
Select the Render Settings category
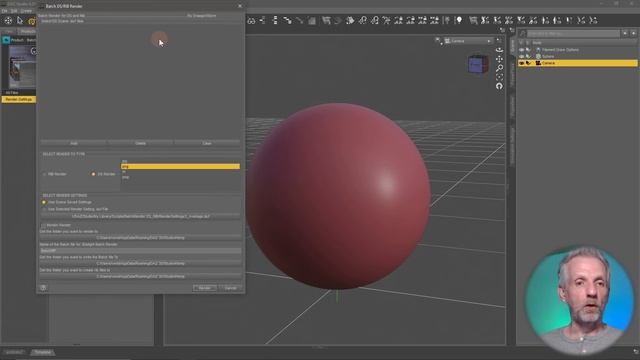click(19, 99)
